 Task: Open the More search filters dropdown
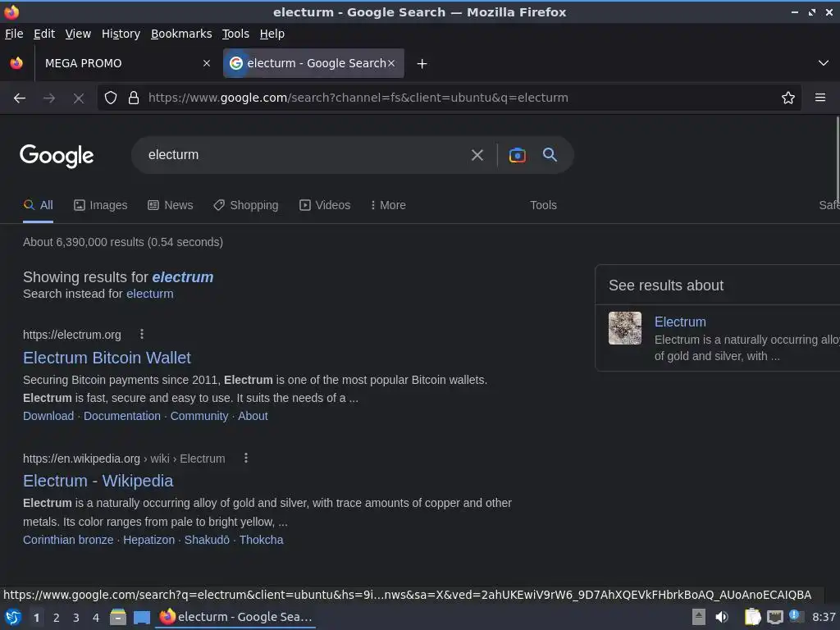pyautogui.click(x=388, y=205)
